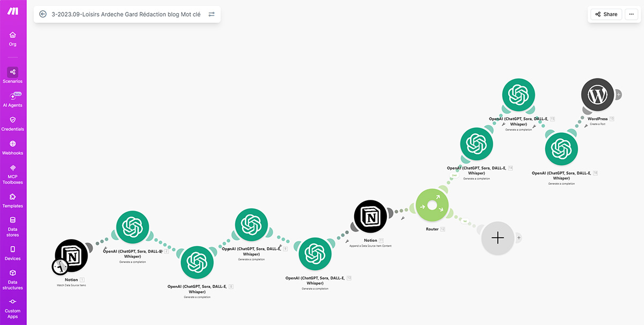Open scenario settings sliders icon
644x325 pixels.
pyautogui.click(x=211, y=15)
